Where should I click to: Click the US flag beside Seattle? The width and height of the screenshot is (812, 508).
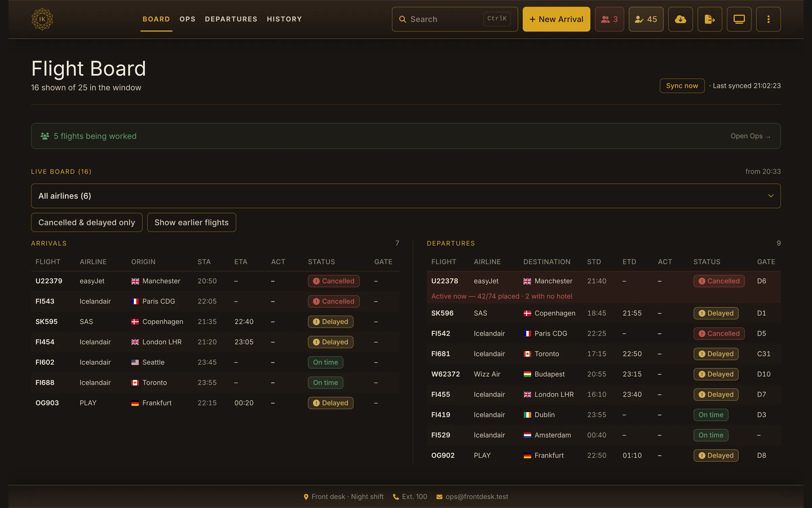pos(135,362)
